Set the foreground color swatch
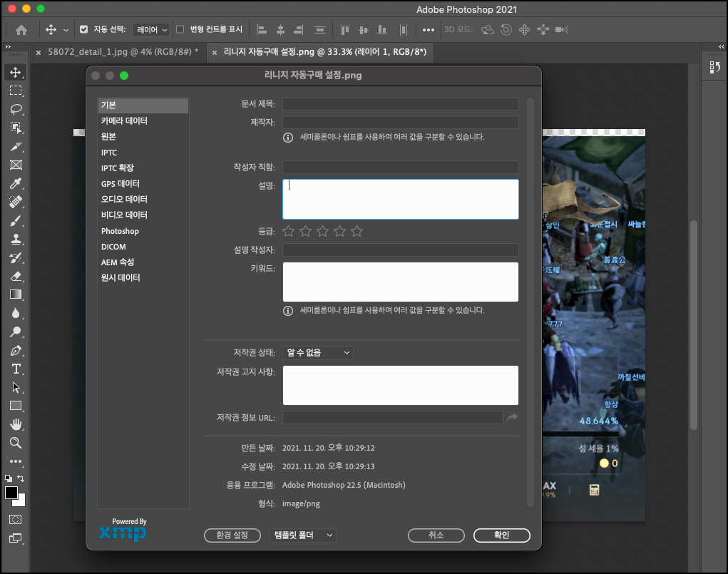The height and width of the screenshot is (574, 728). [x=11, y=493]
